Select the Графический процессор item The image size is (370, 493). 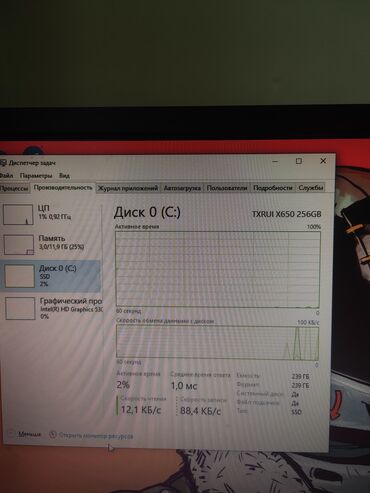[x=52, y=308]
